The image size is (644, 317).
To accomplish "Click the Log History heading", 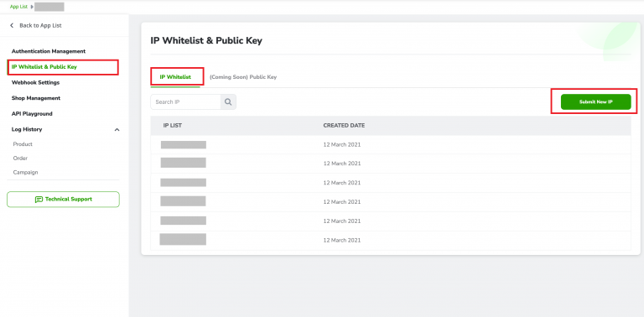I will click(27, 129).
